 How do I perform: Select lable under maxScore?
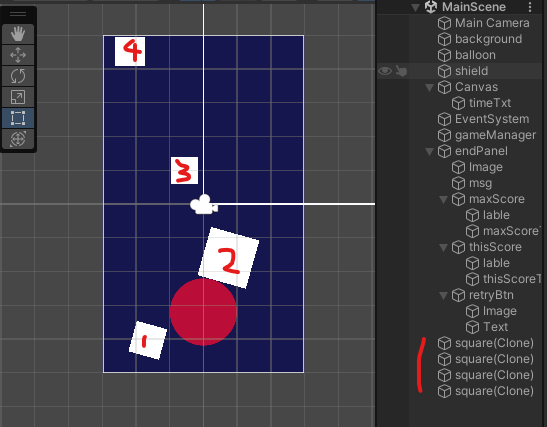(496, 215)
